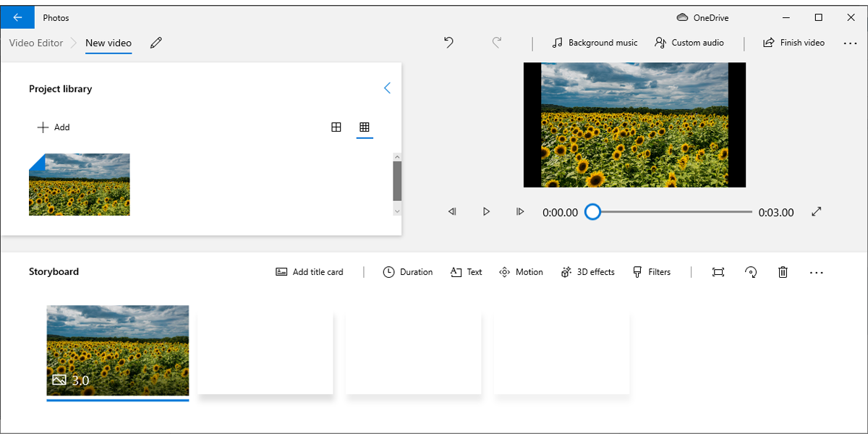Open full screen preview
This screenshot has width=868, height=434.
[817, 212]
